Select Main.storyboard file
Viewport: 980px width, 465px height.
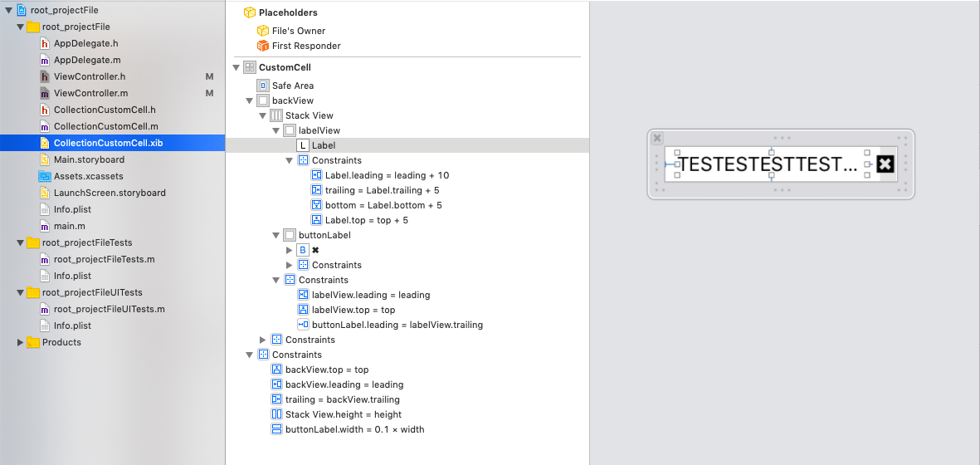point(89,159)
